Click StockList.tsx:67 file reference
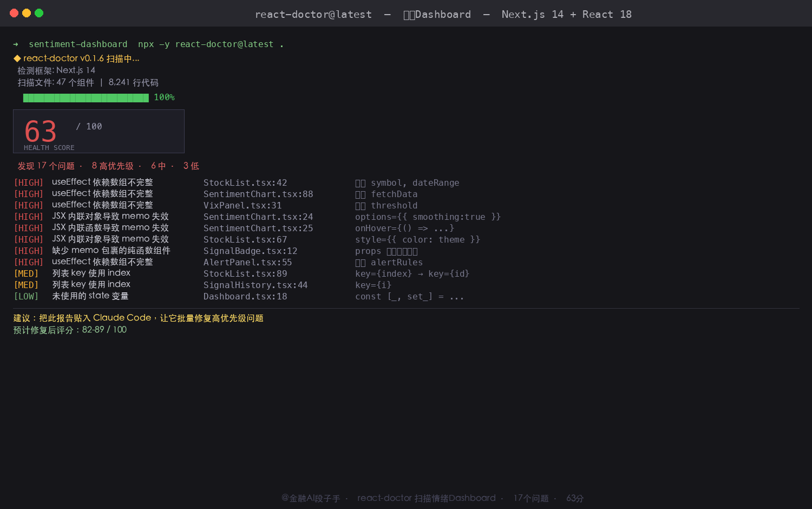 click(x=245, y=240)
